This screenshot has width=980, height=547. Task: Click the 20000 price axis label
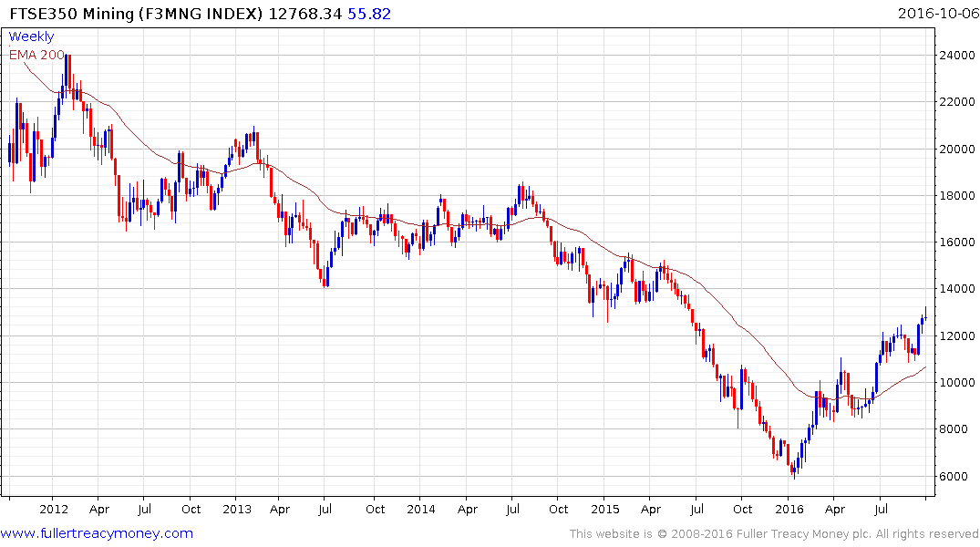click(957, 149)
